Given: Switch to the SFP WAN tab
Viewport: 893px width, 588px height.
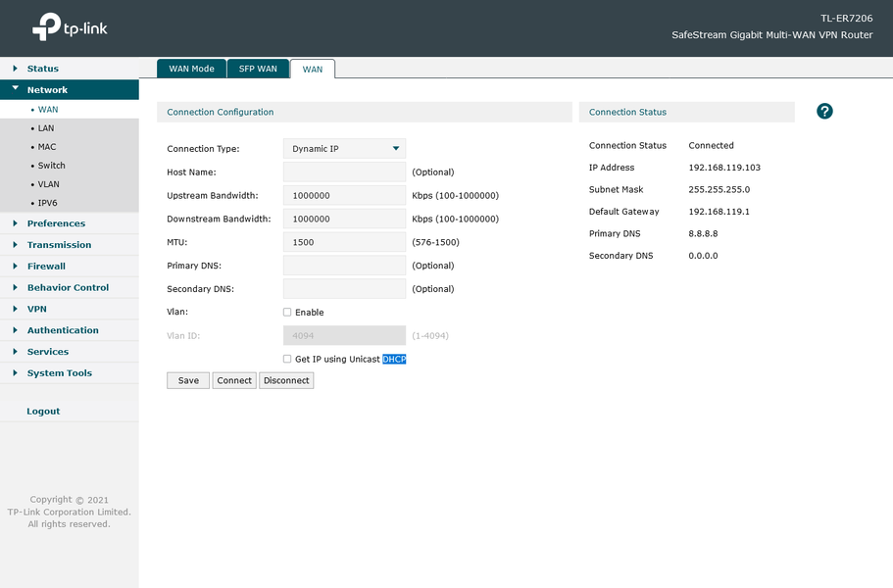Looking at the screenshot, I should point(258,69).
